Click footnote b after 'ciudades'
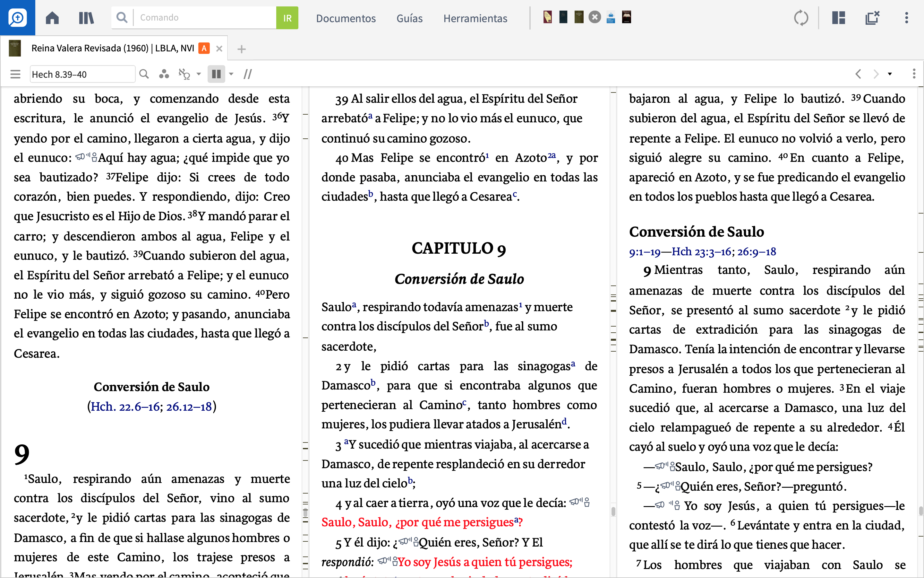Viewport: 924px width, 578px height. click(x=370, y=194)
